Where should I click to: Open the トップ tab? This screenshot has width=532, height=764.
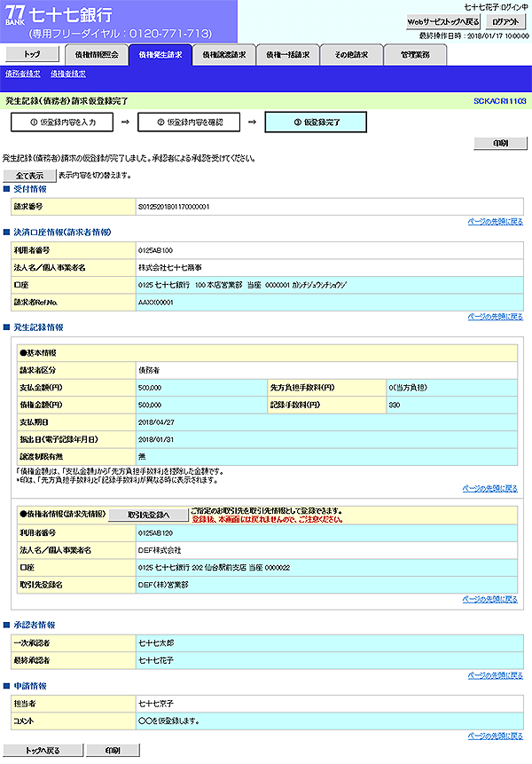coord(32,54)
